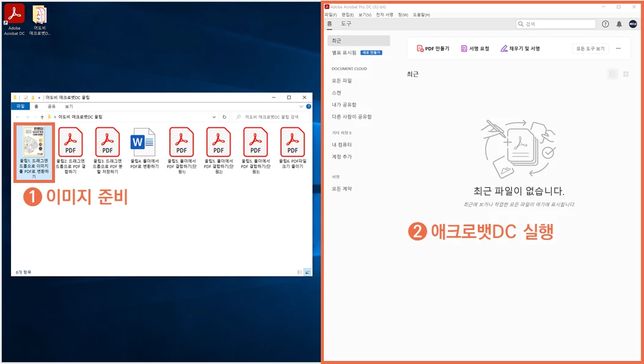Screen dimensions: 644x364
Task: Switch recent files to list view
Action: click(613, 74)
